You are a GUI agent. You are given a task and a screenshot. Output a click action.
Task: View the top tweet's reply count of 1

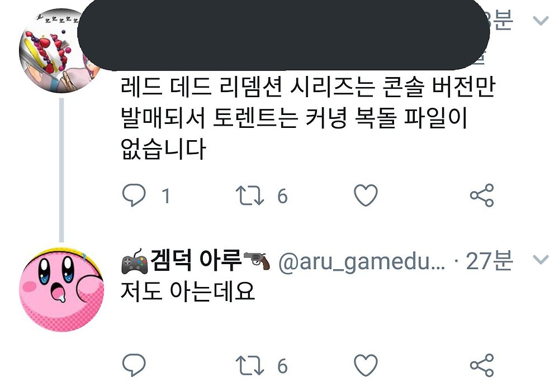tap(165, 196)
